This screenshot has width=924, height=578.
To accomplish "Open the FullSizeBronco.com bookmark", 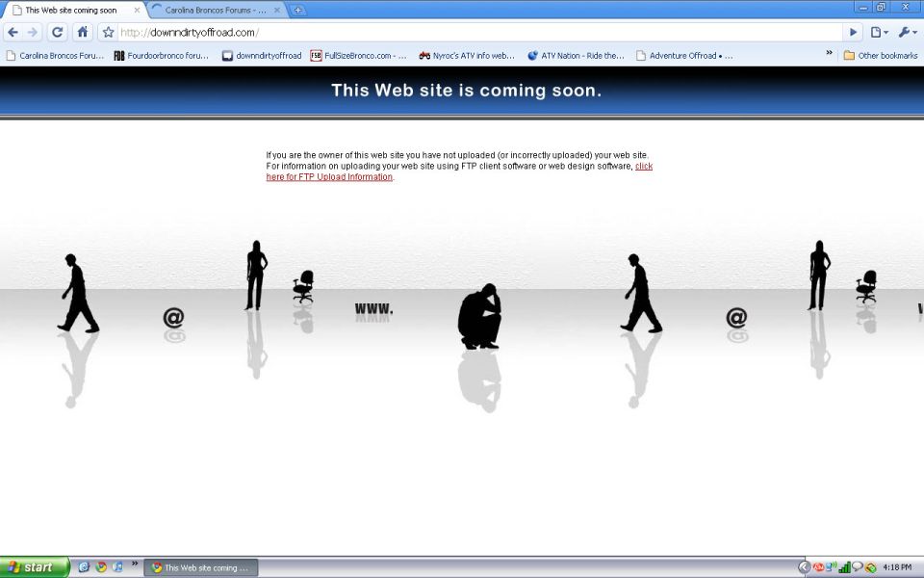I will [358, 56].
